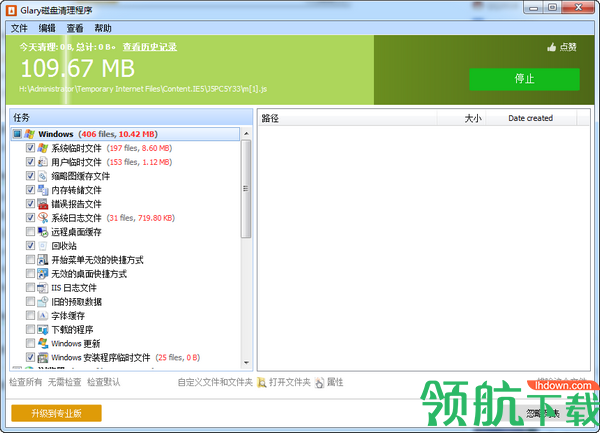Image resolution: width=600 pixels, height=433 pixels.
Task: Sort by the Date created column header
Action: 531,118
